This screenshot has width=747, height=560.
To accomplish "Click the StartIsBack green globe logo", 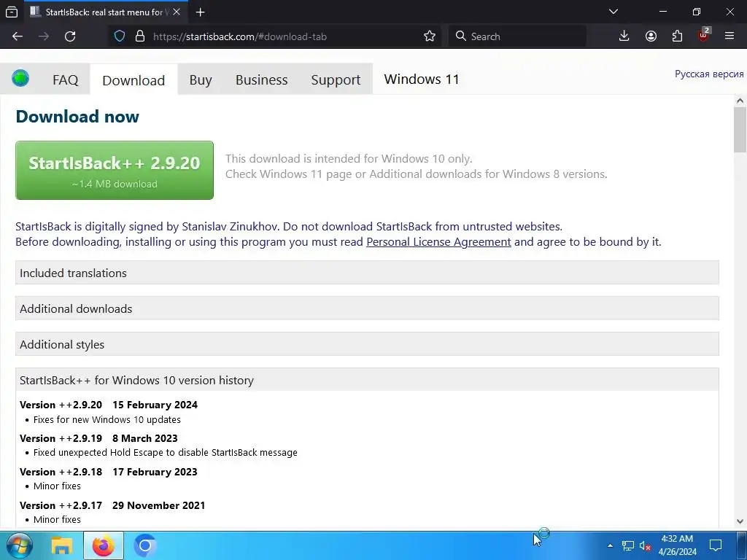I will 20,78.
